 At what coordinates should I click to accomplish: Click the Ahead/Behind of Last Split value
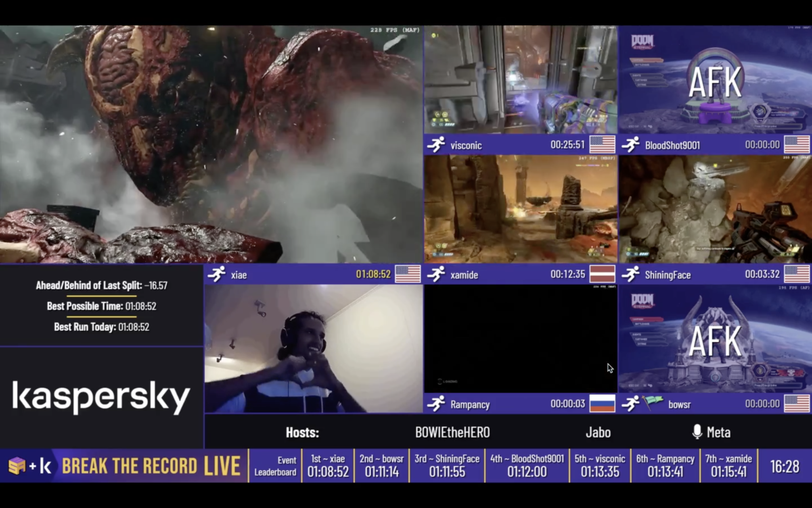[156, 285]
